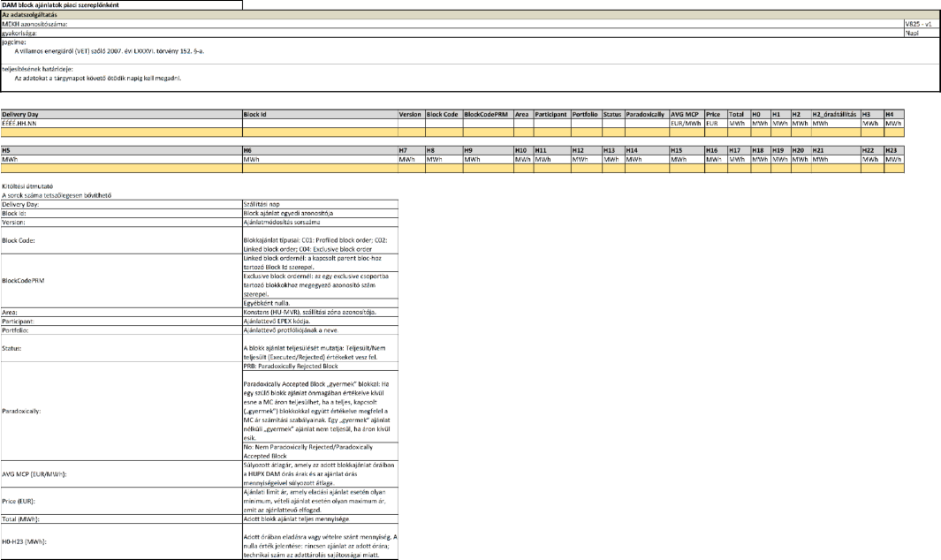Screen dimensions: 941x560
Task: Click the 'PRB: Paradoxically Rejected Block' cell
Action: pos(321,367)
